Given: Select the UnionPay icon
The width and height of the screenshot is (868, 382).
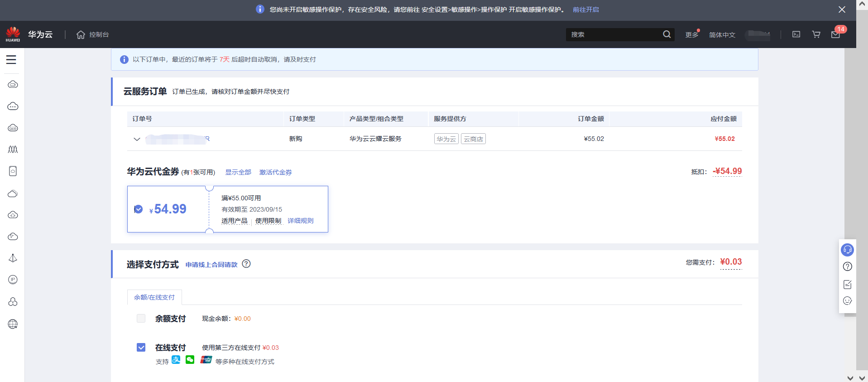Looking at the screenshot, I should click(206, 360).
